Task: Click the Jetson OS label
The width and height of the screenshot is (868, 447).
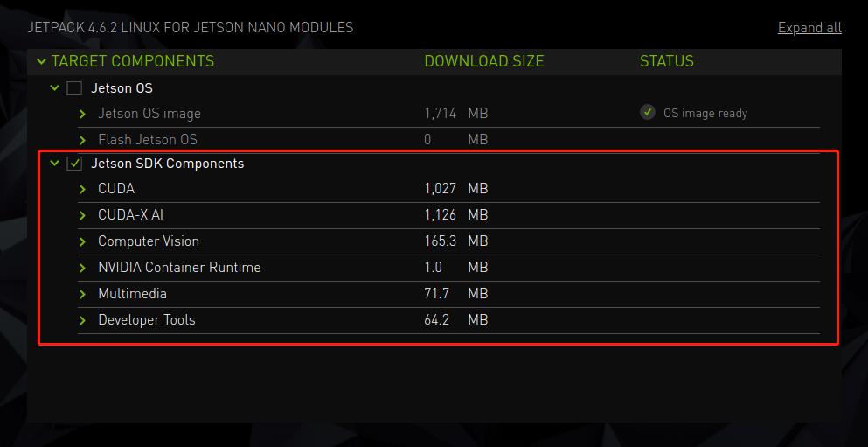Action: [122, 88]
